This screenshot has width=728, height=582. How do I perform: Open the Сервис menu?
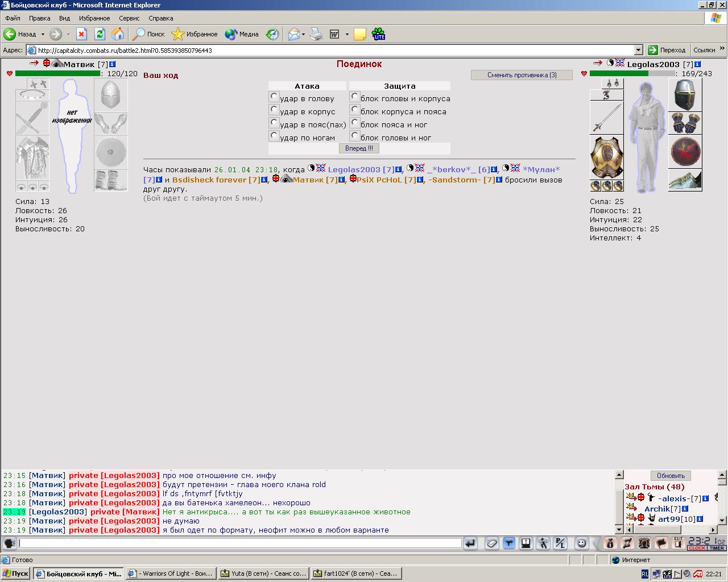tap(130, 18)
